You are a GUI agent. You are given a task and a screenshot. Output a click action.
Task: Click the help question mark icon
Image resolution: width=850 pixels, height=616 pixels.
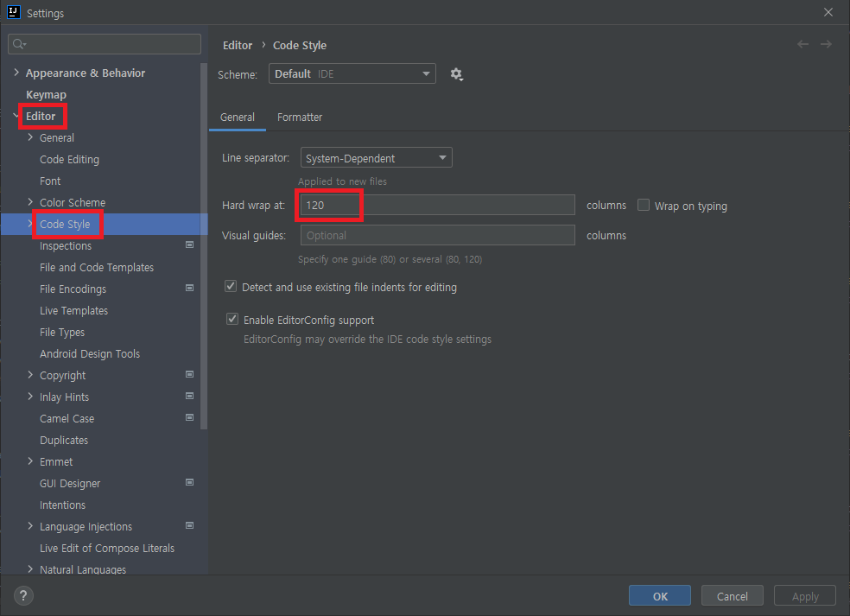coord(22,595)
